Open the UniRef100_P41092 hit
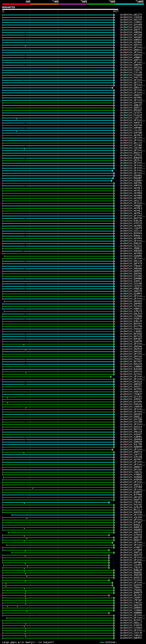Screen dimensions: 146x644 (131, 505)
